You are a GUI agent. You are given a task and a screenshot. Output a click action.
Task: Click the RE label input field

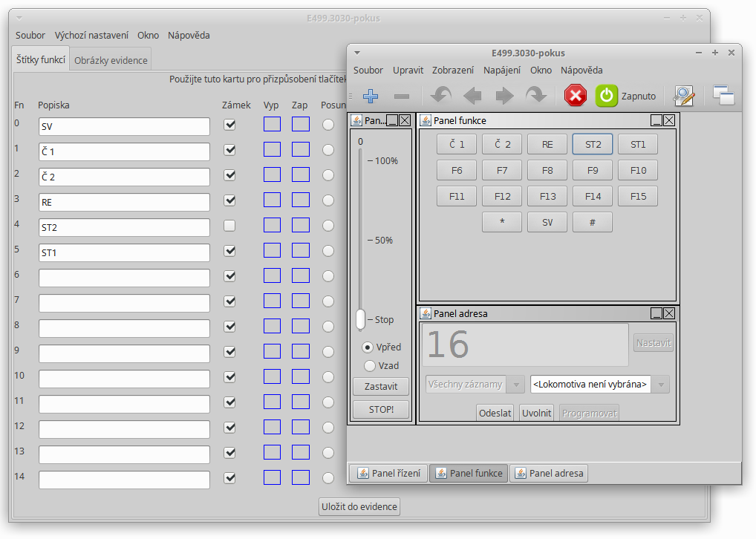click(x=124, y=202)
